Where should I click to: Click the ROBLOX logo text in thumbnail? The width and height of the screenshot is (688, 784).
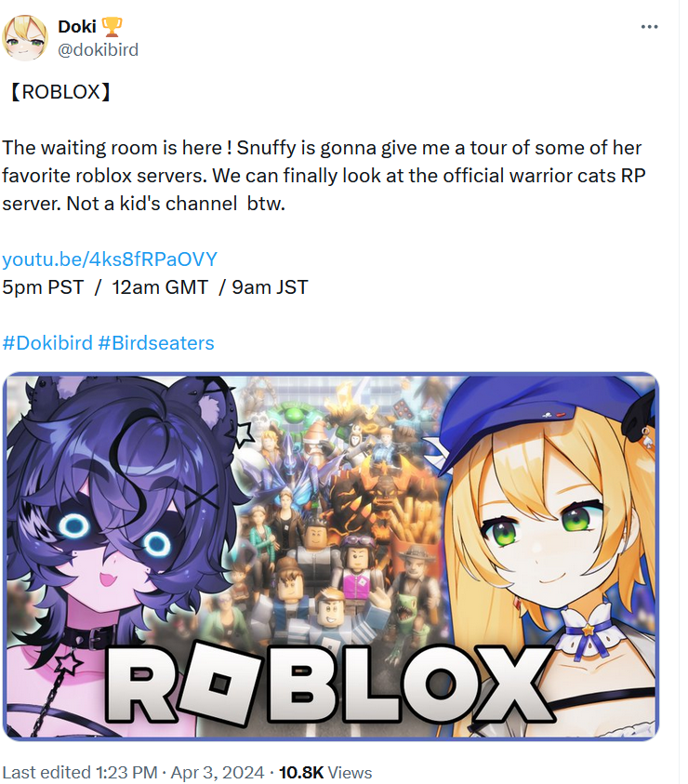coord(330,684)
